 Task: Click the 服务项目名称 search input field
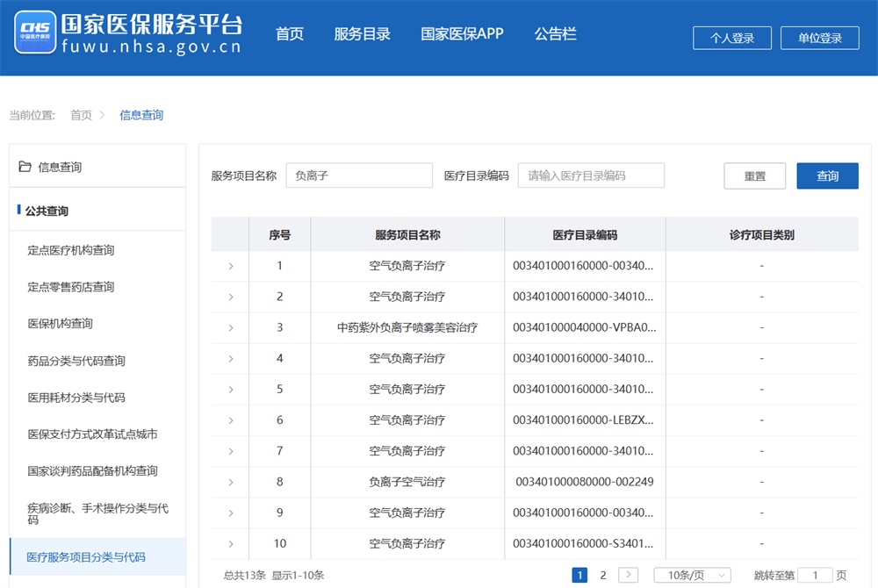coord(360,176)
